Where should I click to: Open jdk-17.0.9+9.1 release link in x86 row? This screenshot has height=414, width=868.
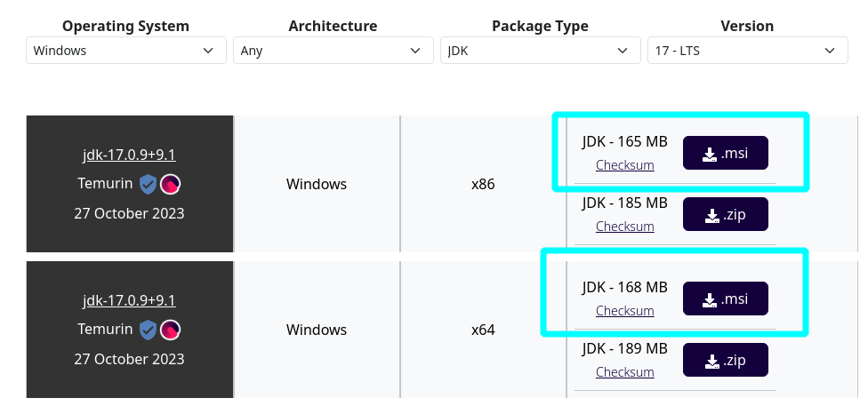pyautogui.click(x=129, y=155)
